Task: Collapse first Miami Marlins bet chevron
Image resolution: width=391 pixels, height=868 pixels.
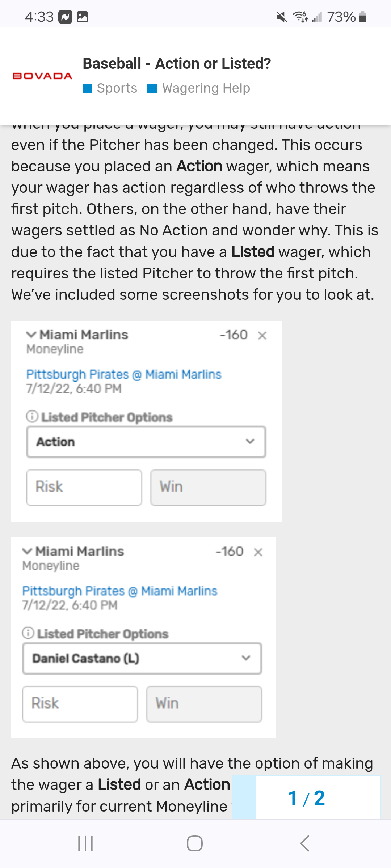Action: pos(31,335)
